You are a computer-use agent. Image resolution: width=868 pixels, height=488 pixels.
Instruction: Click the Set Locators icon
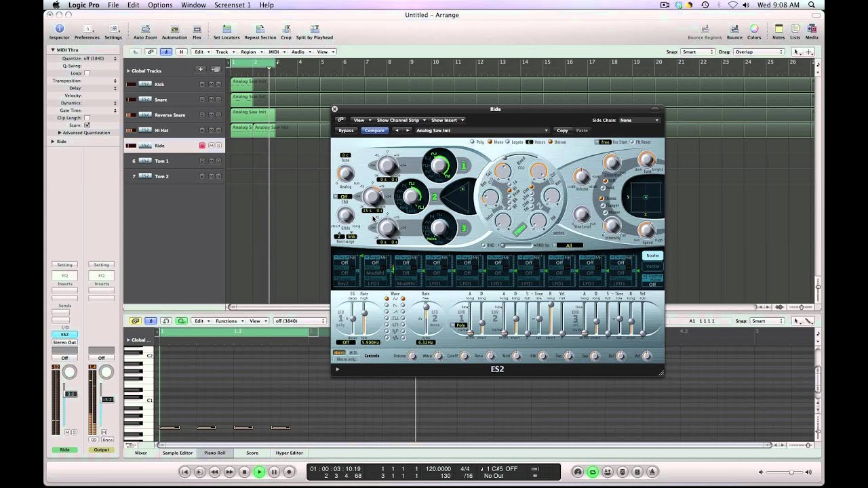pyautogui.click(x=226, y=28)
